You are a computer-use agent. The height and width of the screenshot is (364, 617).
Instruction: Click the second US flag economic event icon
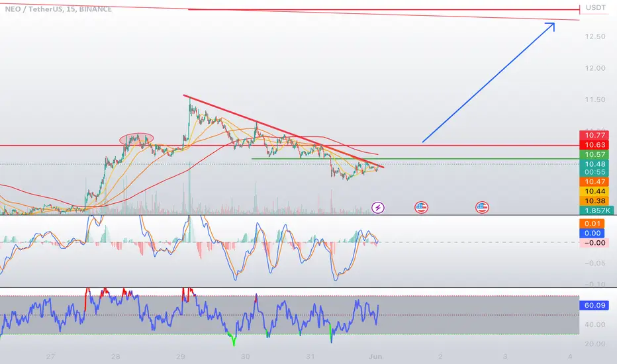pyautogui.click(x=482, y=207)
